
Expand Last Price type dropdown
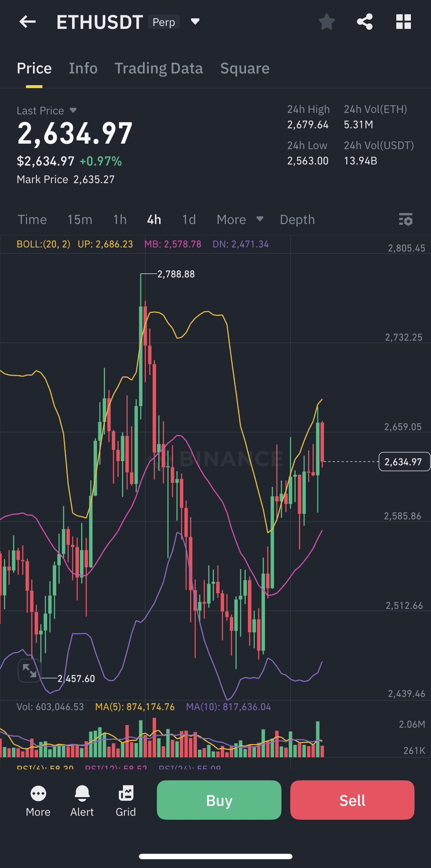click(73, 110)
